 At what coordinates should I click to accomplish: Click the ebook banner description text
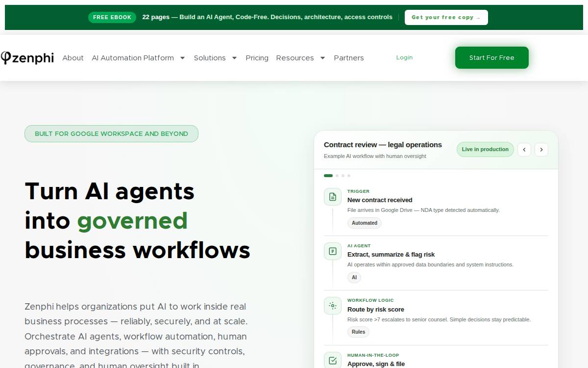(268, 17)
